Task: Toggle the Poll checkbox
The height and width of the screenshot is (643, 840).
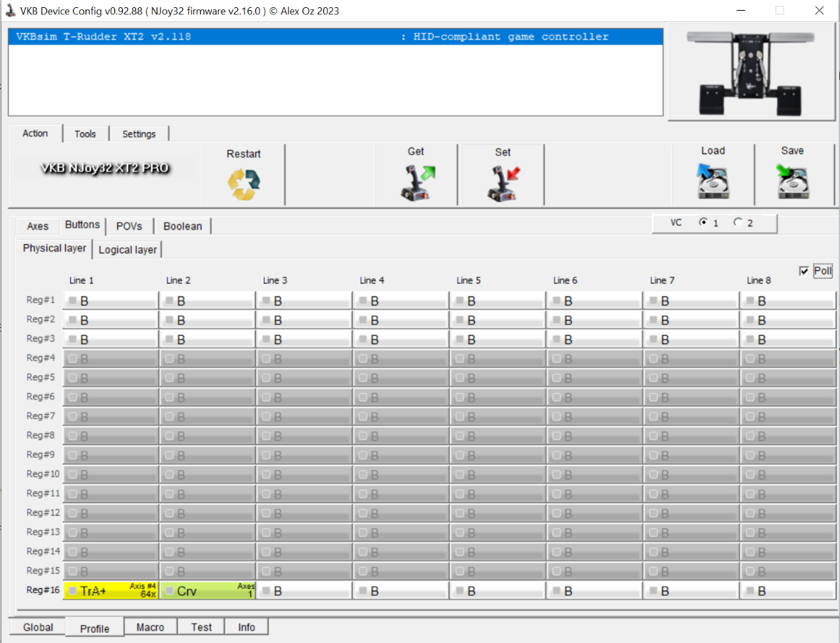Action: [804, 271]
